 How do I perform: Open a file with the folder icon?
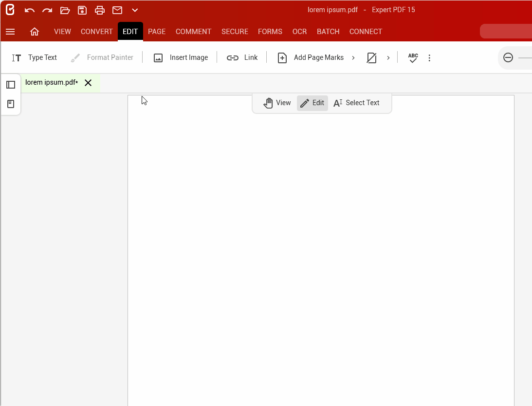(x=65, y=10)
